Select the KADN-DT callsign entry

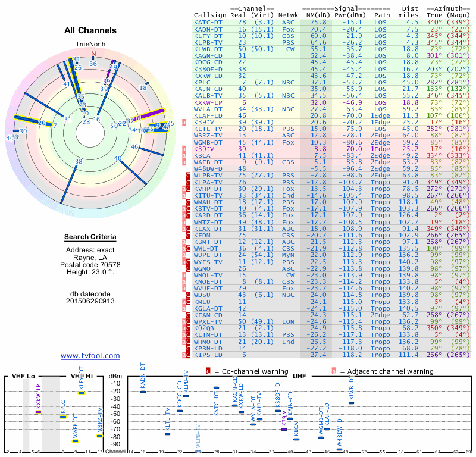(208, 29)
